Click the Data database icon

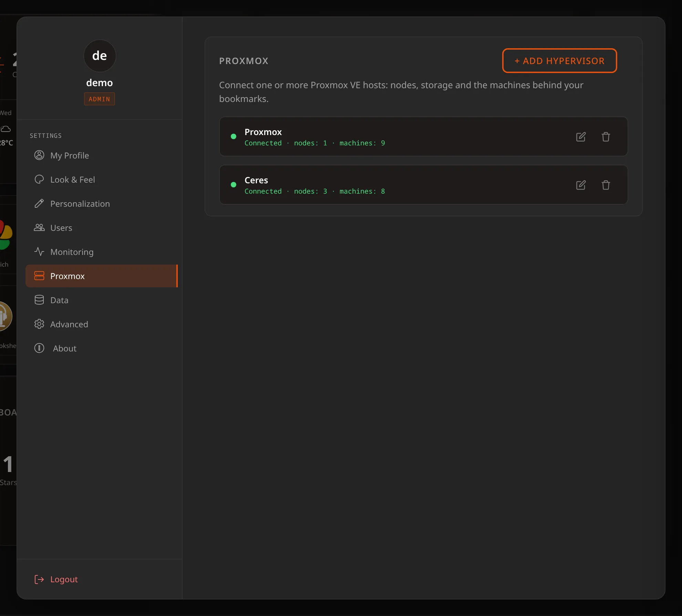point(39,300)
